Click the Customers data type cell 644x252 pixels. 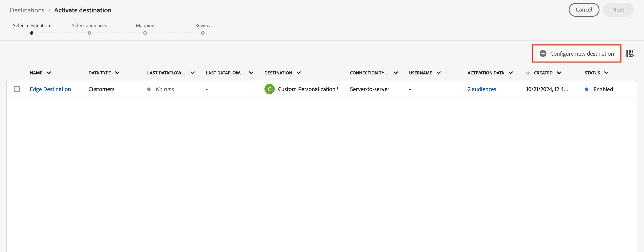pyautogui.click(x=101, y=89)
